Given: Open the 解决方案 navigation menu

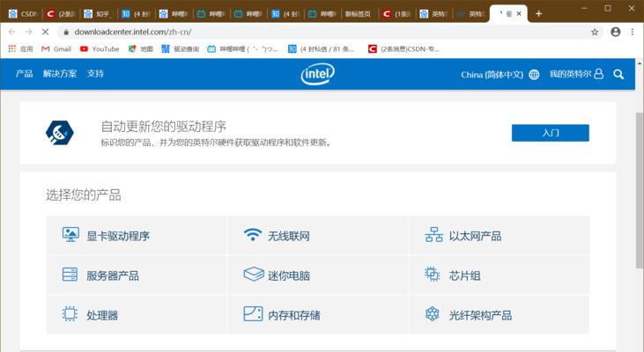Looking at the screenshot, I should pos(60,74).
